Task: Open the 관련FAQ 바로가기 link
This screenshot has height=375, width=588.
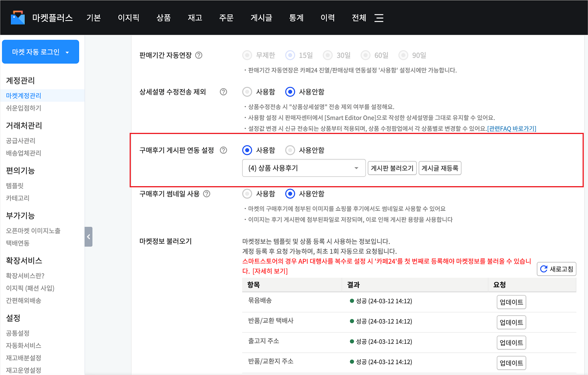Action: click(512, 129)
